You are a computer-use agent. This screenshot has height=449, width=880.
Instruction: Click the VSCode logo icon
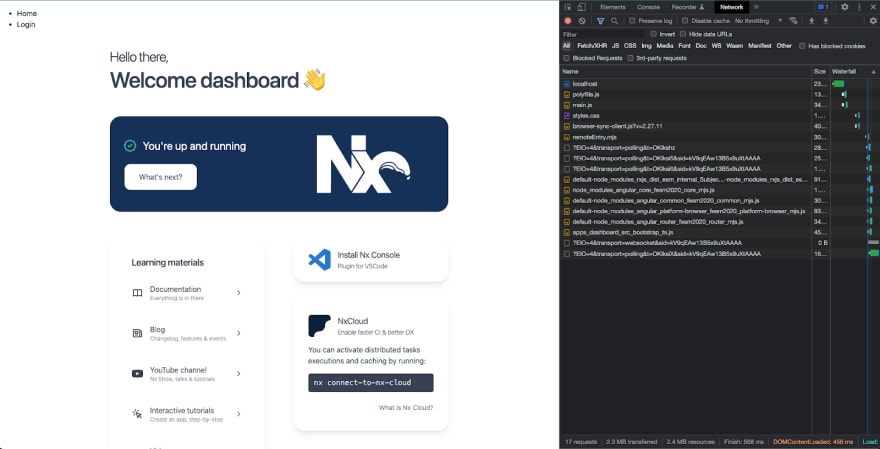[319, 260]
